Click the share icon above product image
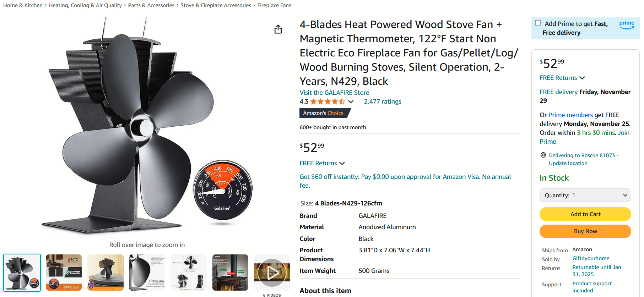The width and height of the screenshot is (644, 297). click(278, 29)
